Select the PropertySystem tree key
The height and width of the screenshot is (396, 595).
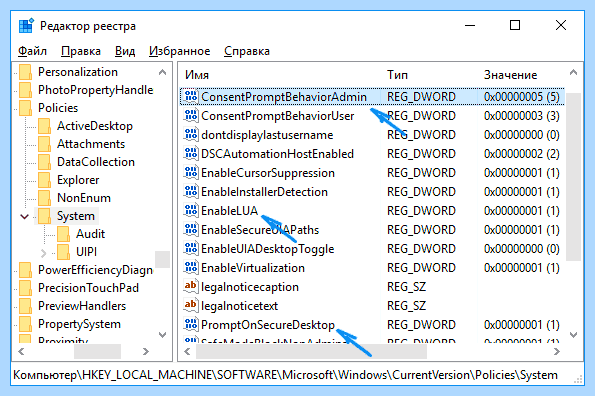pyautogui.click(x=79, y=324)
